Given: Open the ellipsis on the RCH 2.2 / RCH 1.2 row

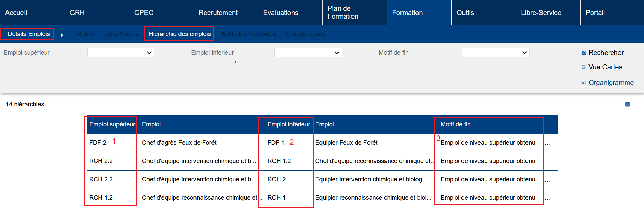Looking at the screenshot, I should click(547, 162).
